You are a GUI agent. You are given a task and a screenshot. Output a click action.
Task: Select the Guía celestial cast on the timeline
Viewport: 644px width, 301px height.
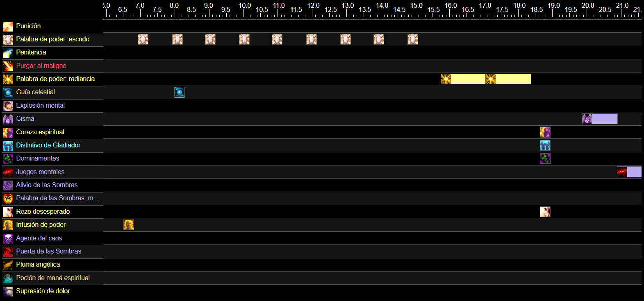[180, 92]
